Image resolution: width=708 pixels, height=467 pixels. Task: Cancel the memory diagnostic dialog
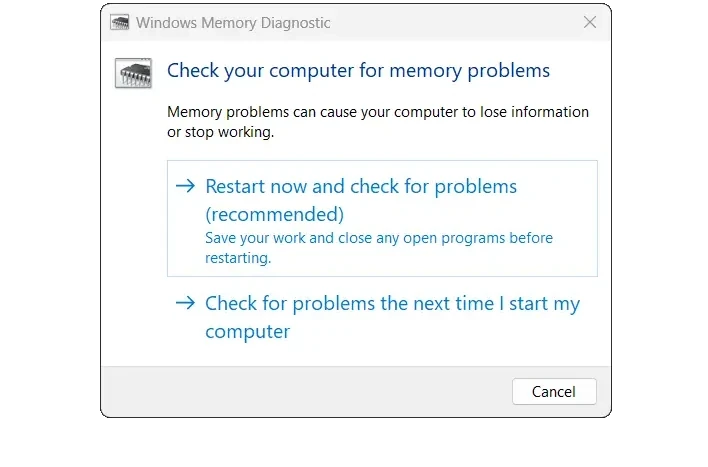click(x=554, y=392)
